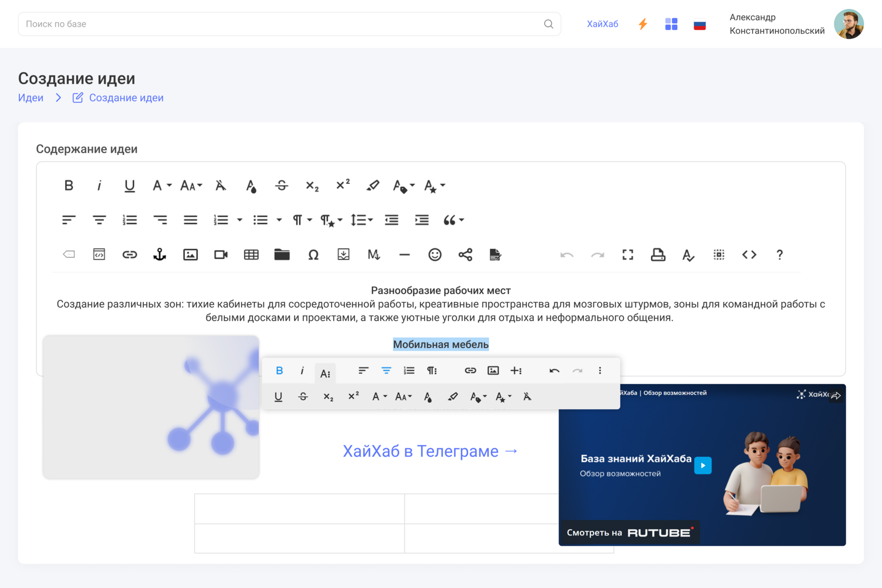Viewport: 882px width, 588px height.
Task: Open the emoticon picker
Action: [x=435, y=255]
